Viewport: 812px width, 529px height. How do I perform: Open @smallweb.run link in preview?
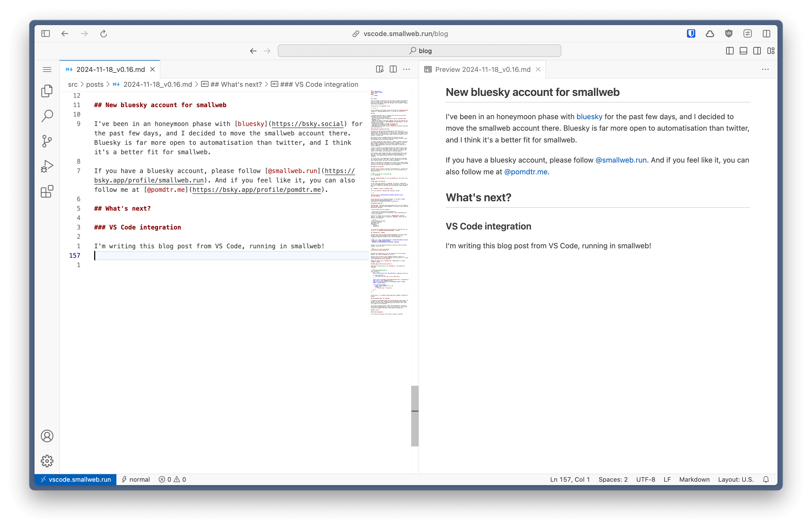click(621, 160)
